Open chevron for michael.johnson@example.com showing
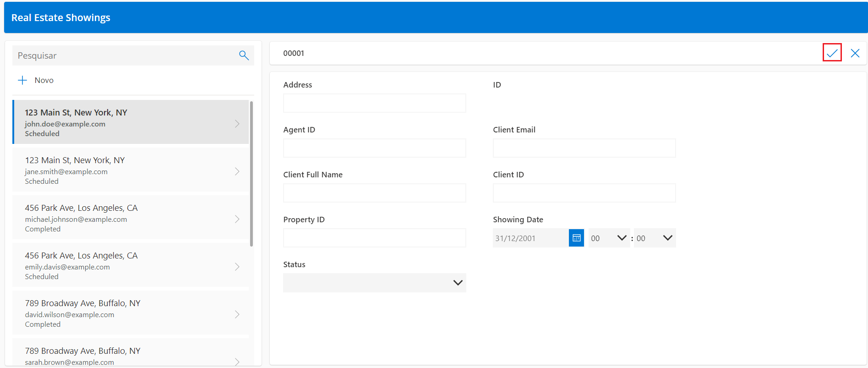 click(x=237, y=219)
